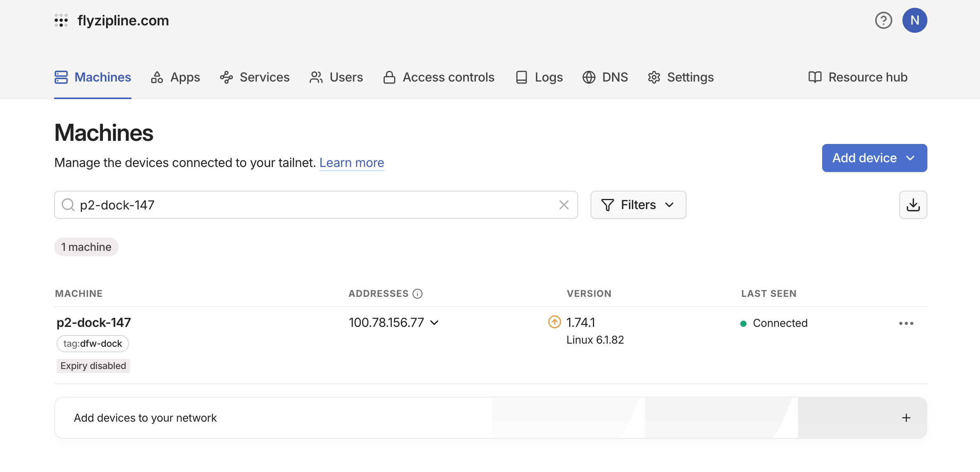Screen dimensions: 980x472
Task: Expand Add devices to your network plus
Action: click(906, 418)
